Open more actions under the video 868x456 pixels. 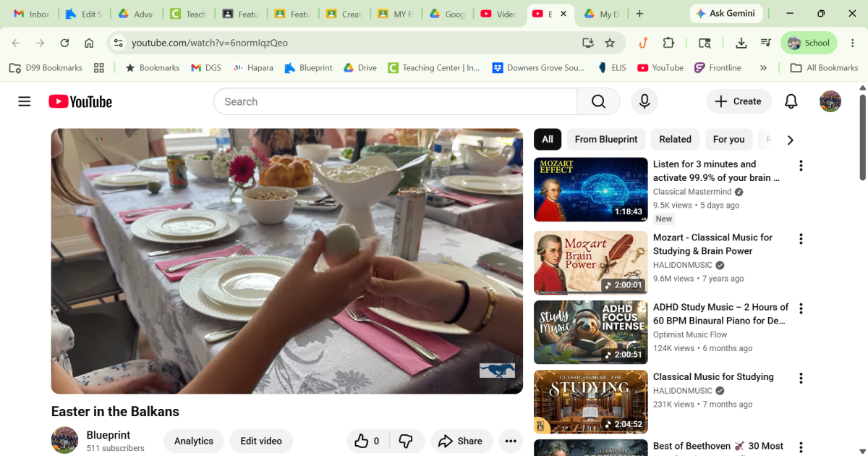511,441
